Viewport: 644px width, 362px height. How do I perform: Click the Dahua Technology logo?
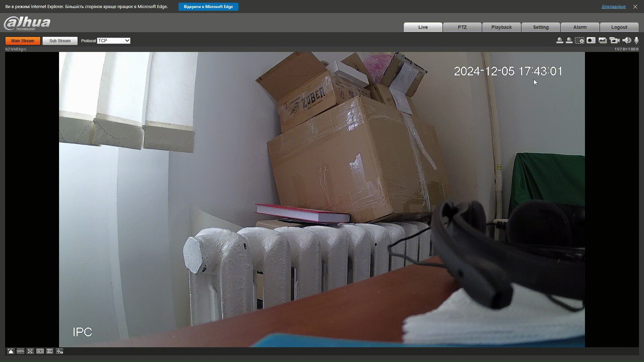[27, 23]
